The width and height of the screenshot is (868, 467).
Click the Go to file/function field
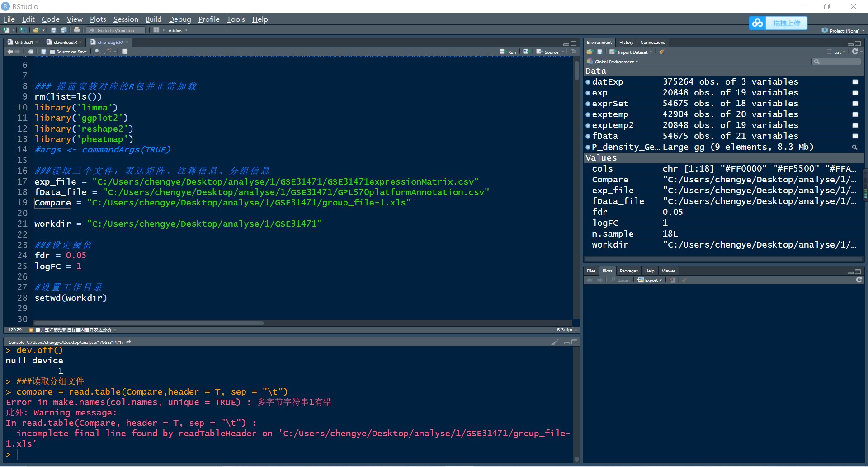coord(116,30)
